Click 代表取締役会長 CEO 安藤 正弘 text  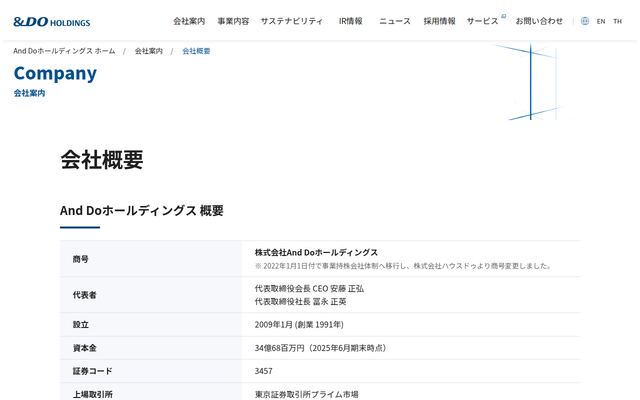[x=309, y=289]
